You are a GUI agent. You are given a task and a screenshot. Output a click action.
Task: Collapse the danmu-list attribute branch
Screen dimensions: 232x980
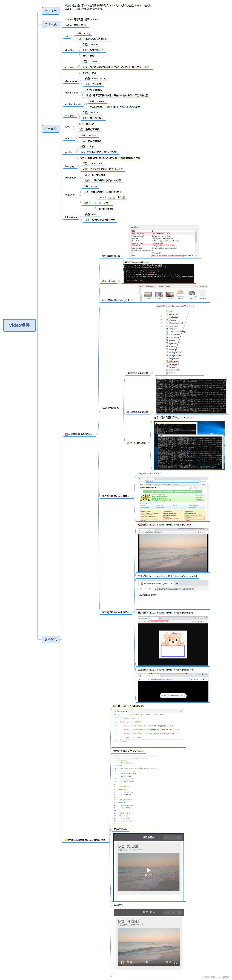click(x=81, y=81)
